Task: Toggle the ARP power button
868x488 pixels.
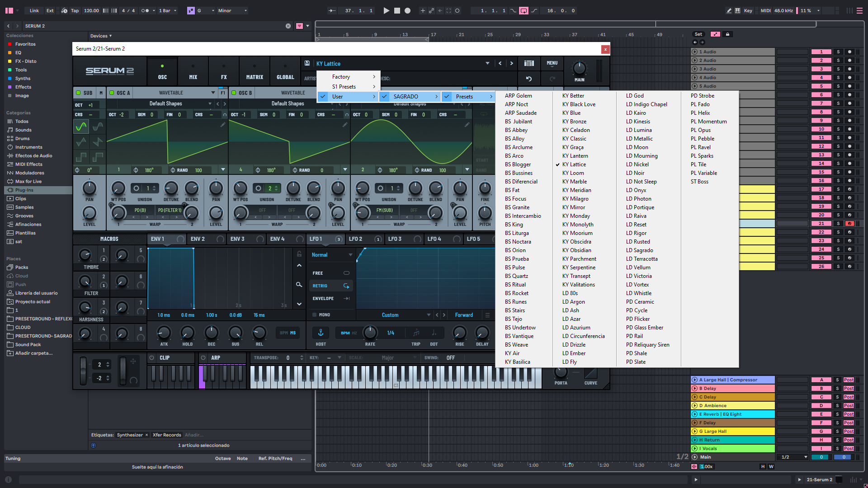Action: [203, 358]
